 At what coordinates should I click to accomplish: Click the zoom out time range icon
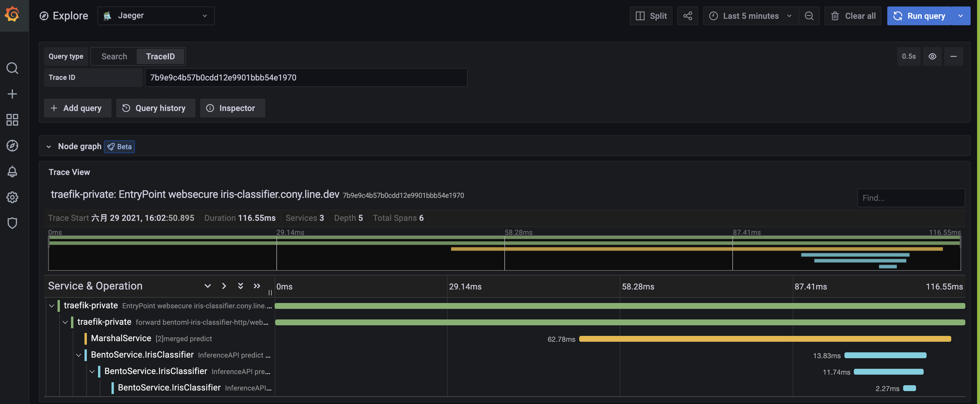tap(809, 16)
